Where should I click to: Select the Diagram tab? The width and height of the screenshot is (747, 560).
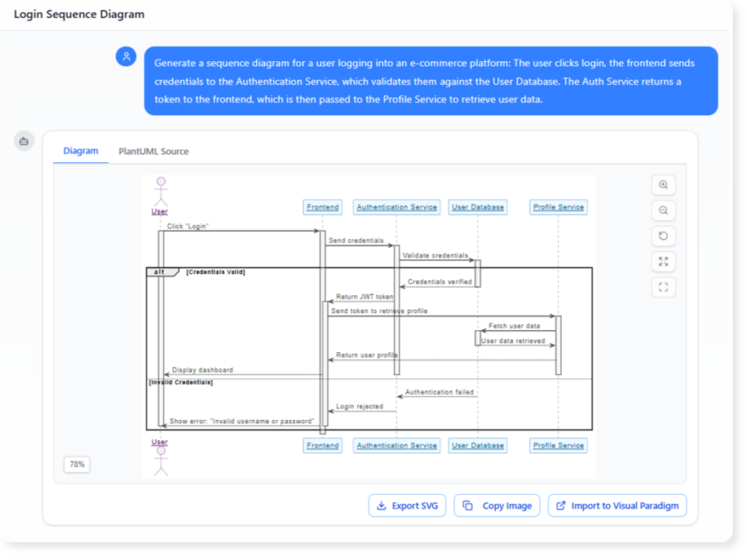point(80,151)
